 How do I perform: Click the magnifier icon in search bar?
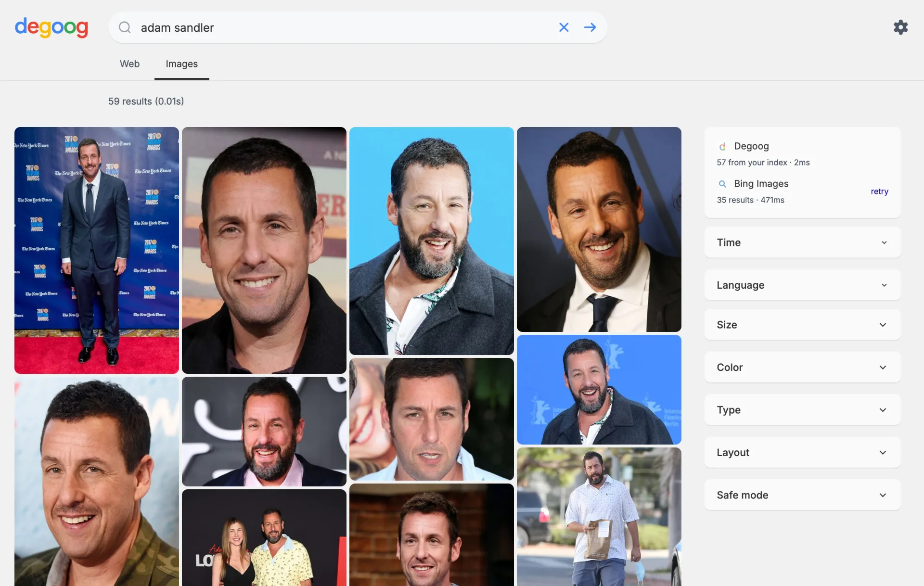coord(125,27)
